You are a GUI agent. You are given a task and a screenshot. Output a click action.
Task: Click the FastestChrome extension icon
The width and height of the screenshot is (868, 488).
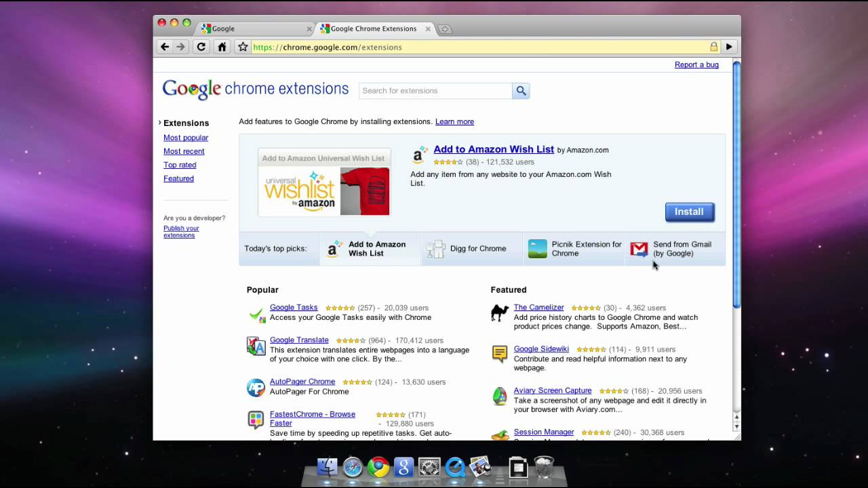pos(256,420)
